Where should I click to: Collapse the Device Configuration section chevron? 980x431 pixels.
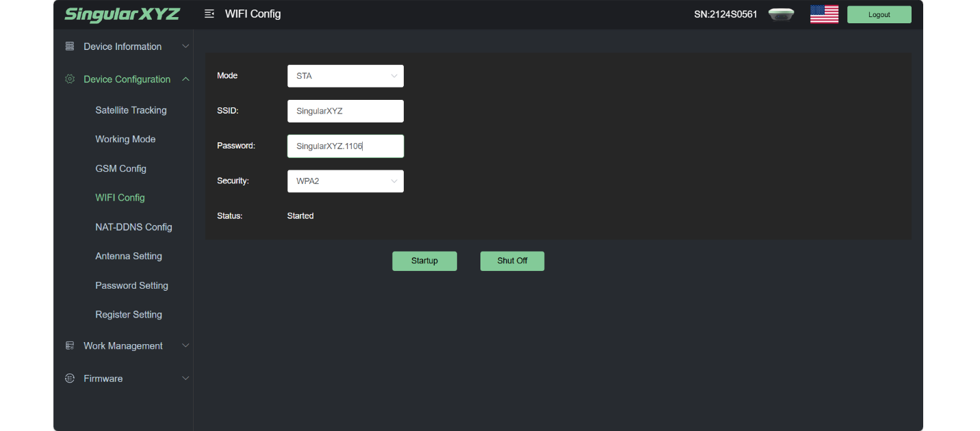tap(185, 79)
